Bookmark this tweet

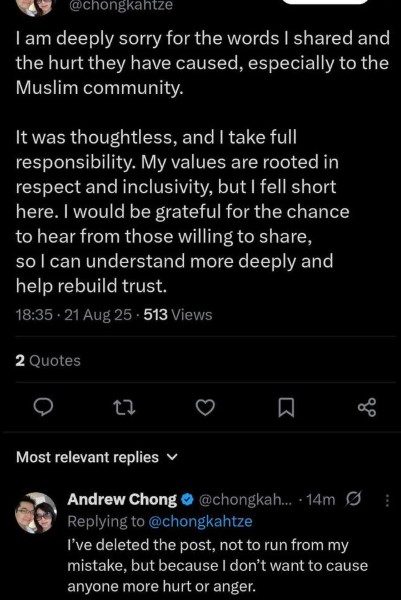[x=286, y=408]
